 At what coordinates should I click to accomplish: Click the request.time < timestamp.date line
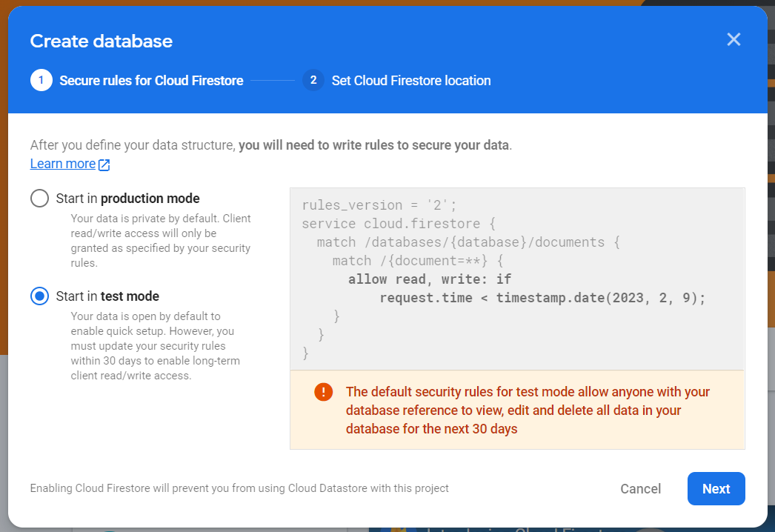pyautogui.click(x=542, y=298)
